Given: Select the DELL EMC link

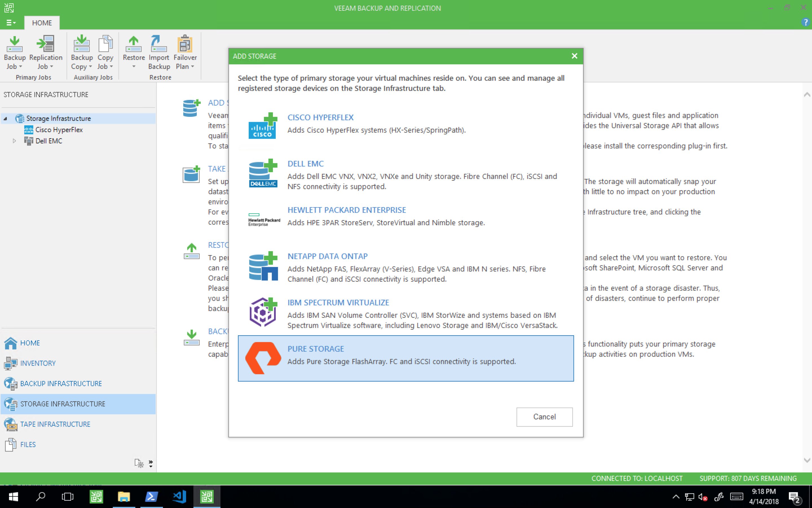Looking at the screenshot, I should point(305,164).
